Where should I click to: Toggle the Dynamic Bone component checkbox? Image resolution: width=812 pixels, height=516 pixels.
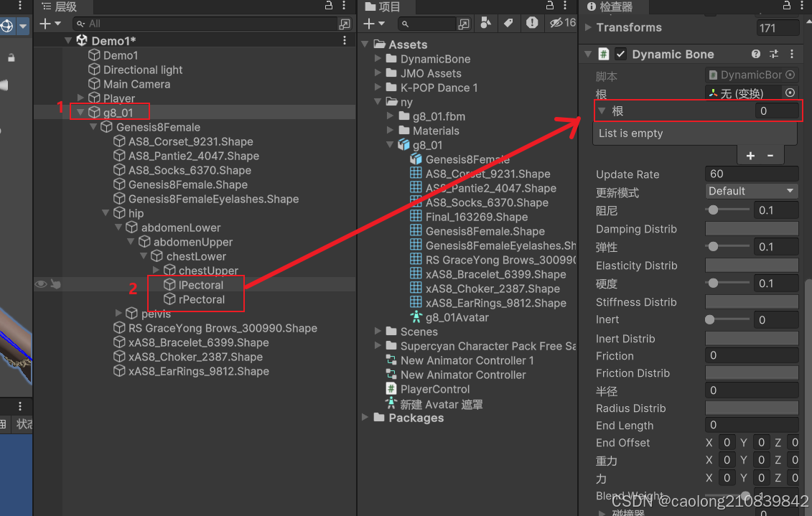pyautogui.click(x=622, y=54)
